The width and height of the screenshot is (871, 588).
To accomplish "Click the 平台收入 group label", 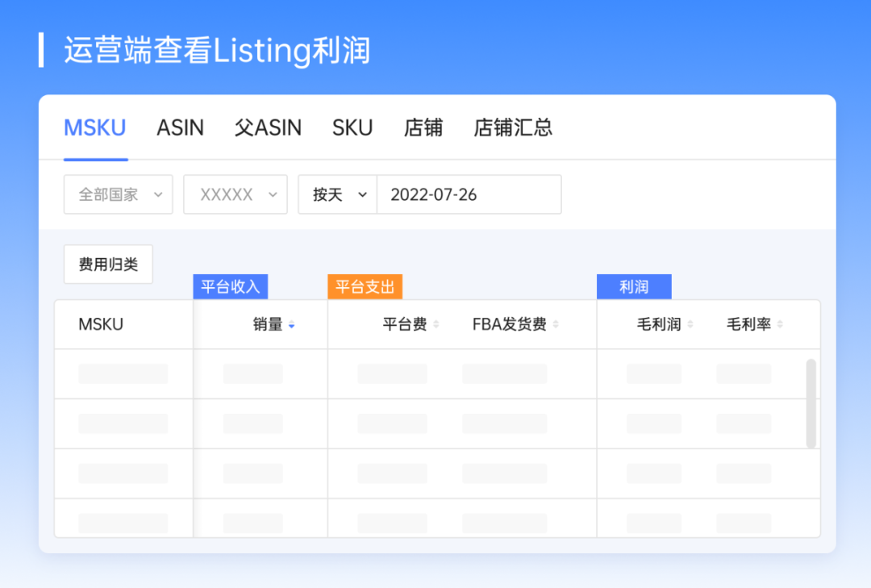I will pos(231,287).
